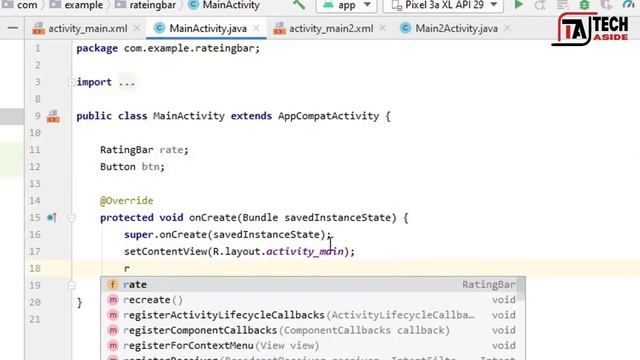Select the rate RatingBar completion suggestion

310,284
